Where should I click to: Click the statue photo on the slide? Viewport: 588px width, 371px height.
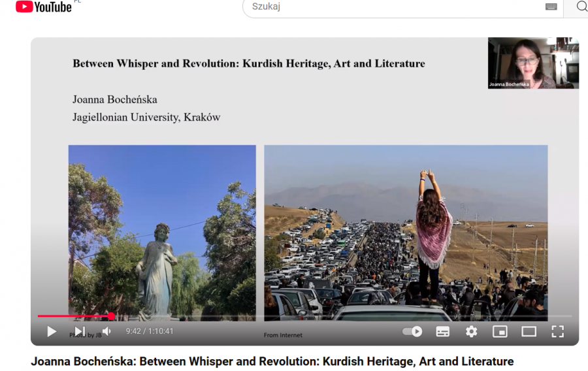(x=162, y=233)
